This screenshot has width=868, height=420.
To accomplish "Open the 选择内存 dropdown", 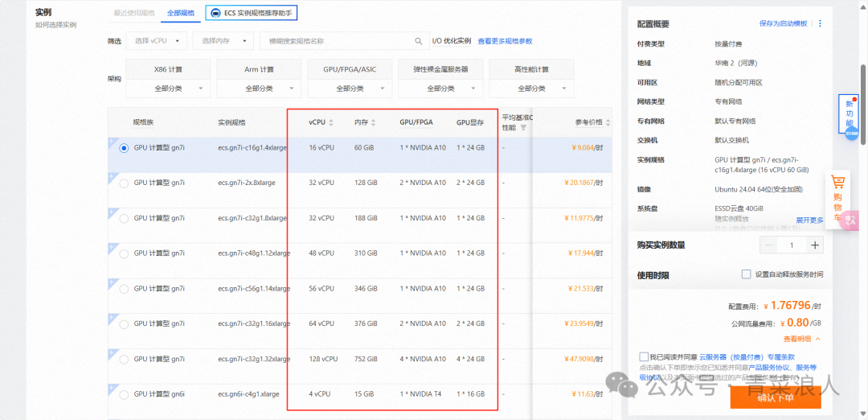I will point(223,41).
